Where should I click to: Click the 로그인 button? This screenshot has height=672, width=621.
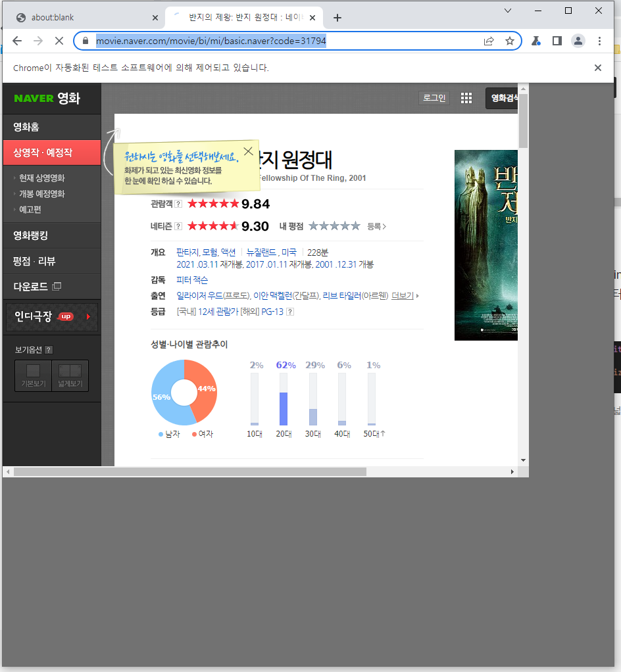click(434, 98)
